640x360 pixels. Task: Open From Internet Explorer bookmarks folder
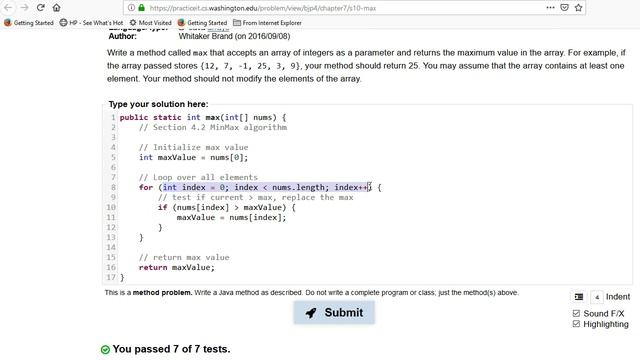(x=267, y=23)
